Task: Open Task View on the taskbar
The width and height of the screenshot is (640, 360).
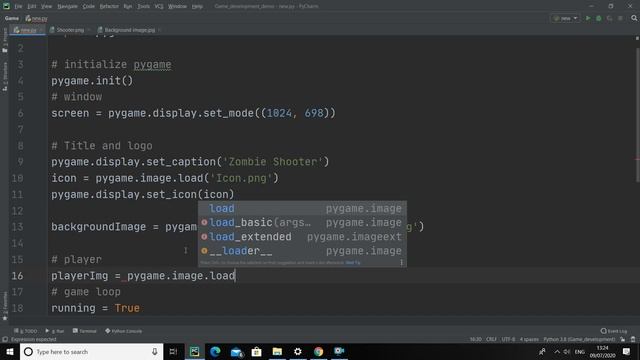Action: [x=173, y=352]
